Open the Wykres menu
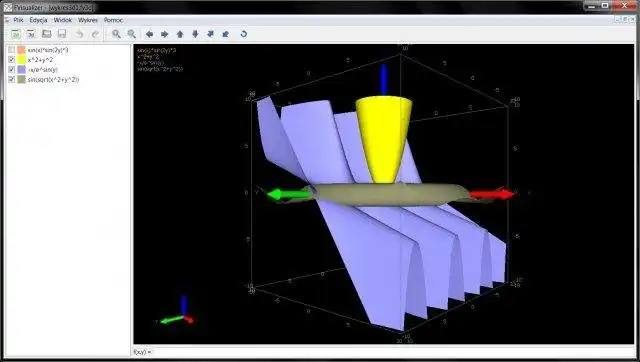This screenshot has width=640, height=362. [x=88, y=20]
